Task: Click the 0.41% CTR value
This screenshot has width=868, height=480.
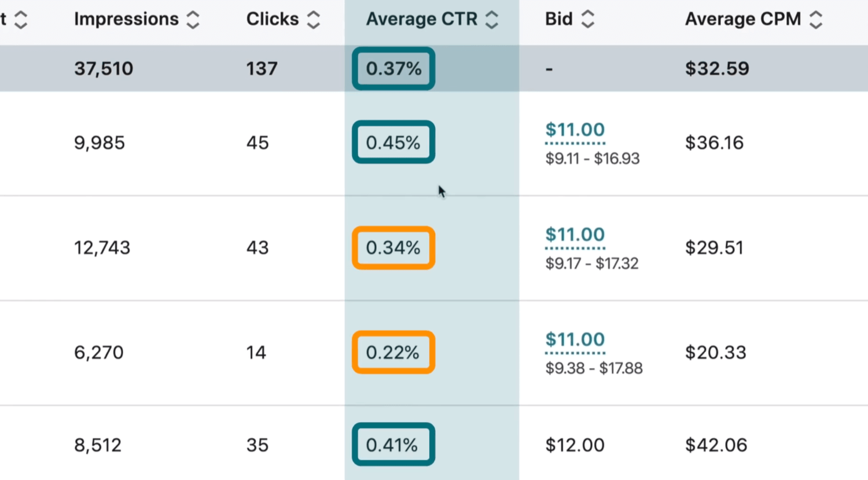Action: point(393,445)
